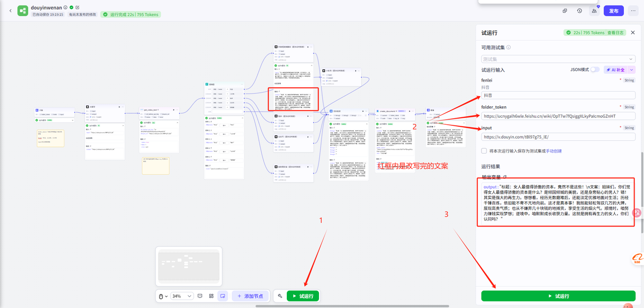This screenshot has height=308, width=644.
Task: Open the more options ellipsis menu
Action: [633, 11]
